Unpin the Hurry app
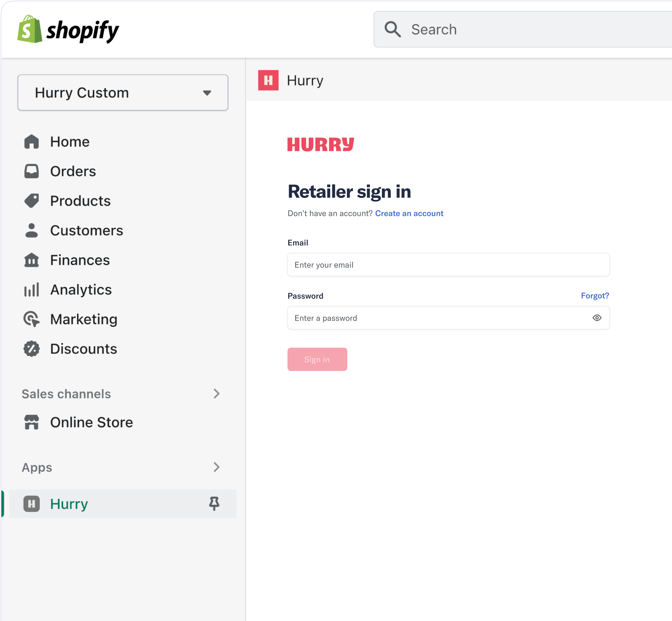Image resolution: width=672 pixels, height=621 pixels. click(214, 504)
